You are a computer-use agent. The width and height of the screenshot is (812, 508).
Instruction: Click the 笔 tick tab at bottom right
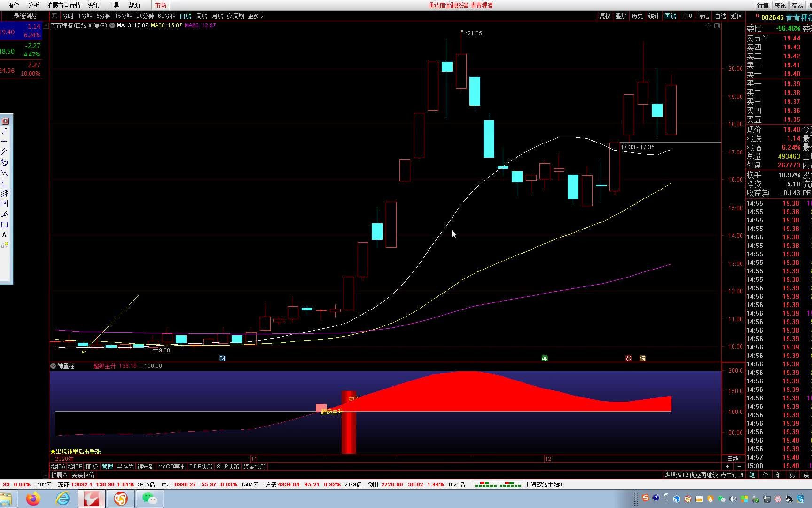(752, 475)
